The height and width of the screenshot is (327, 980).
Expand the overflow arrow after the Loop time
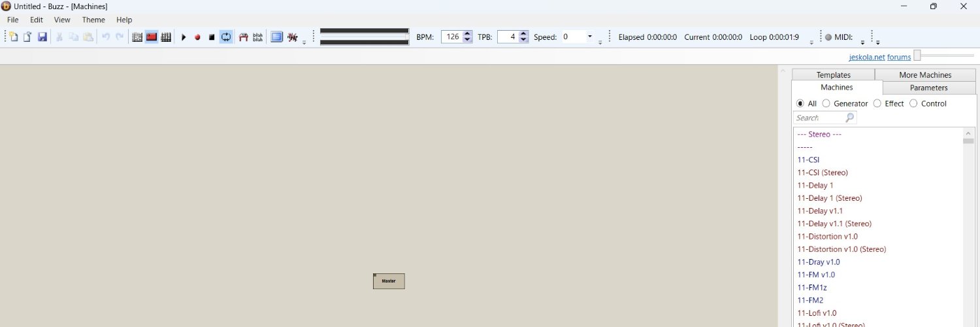(811, 43)
